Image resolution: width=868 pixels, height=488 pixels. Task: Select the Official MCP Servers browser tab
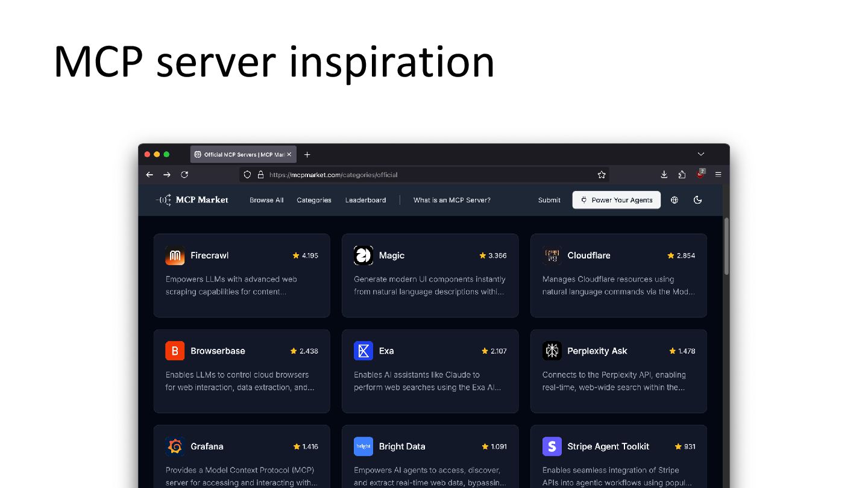243,154
